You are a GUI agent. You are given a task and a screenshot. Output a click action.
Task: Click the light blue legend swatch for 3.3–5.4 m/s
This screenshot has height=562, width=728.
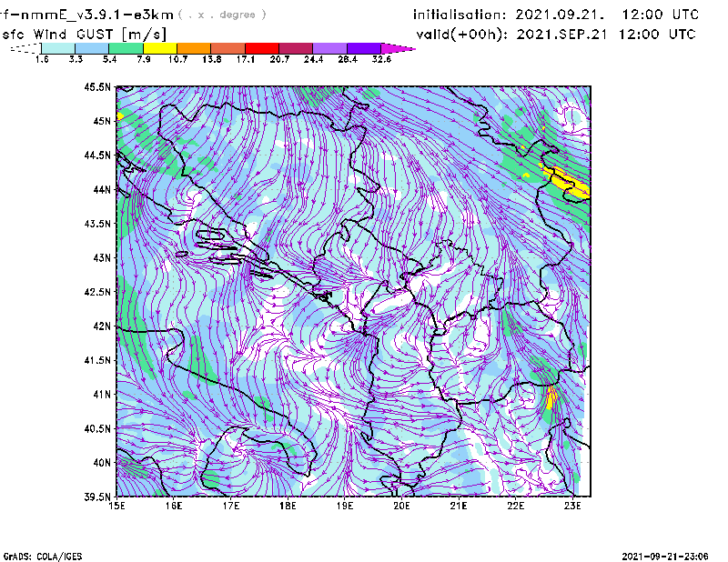point(92,48)
